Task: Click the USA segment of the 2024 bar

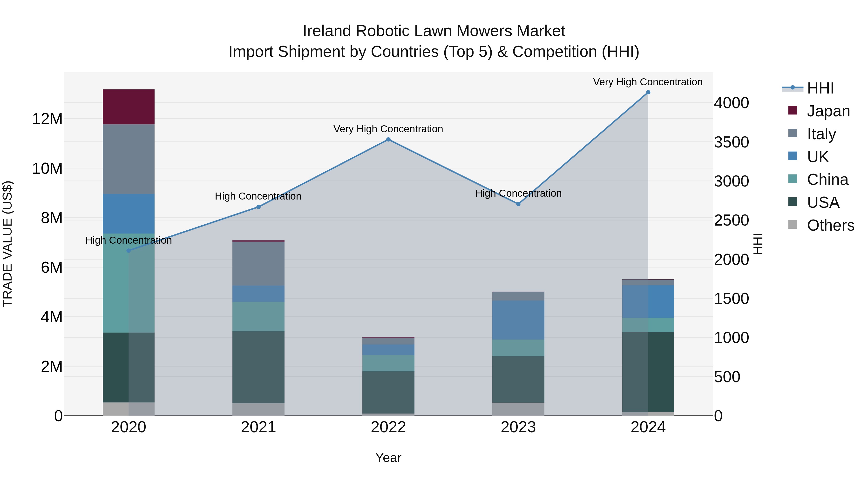Action: tap(648, 372)
